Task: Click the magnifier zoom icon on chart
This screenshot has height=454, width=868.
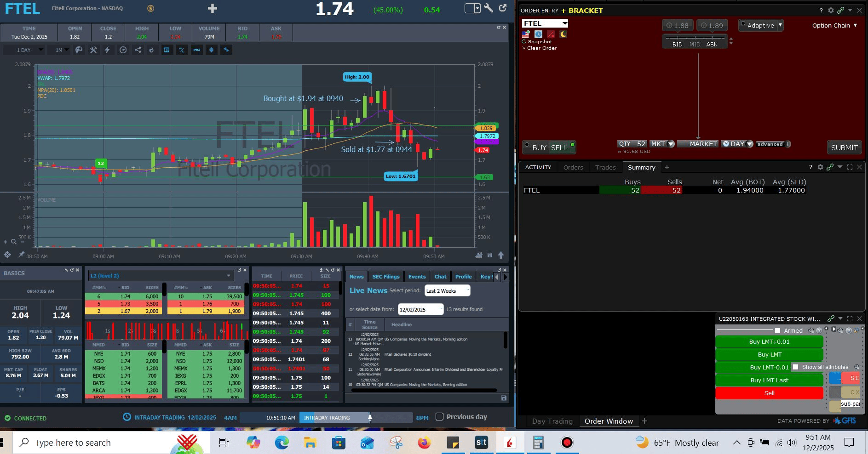Action: 14,242
